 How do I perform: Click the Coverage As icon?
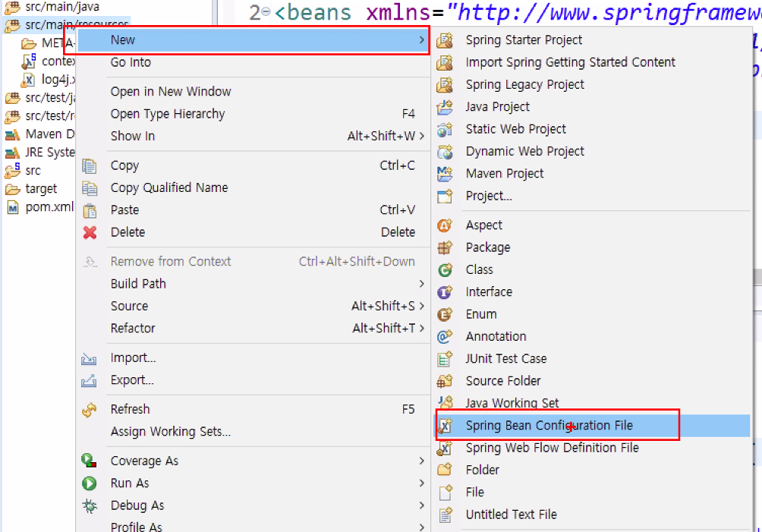coord(89,461)
